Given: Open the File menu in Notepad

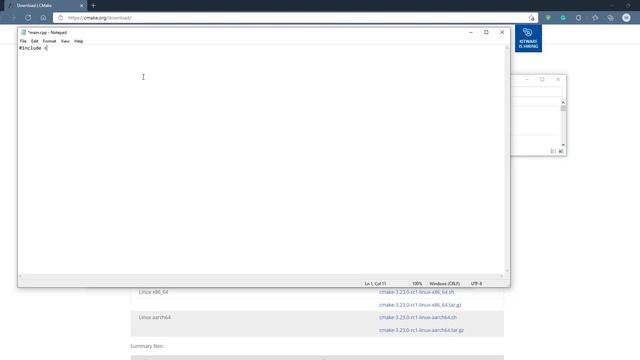Looking at the screenshot, I should point(23,41).
